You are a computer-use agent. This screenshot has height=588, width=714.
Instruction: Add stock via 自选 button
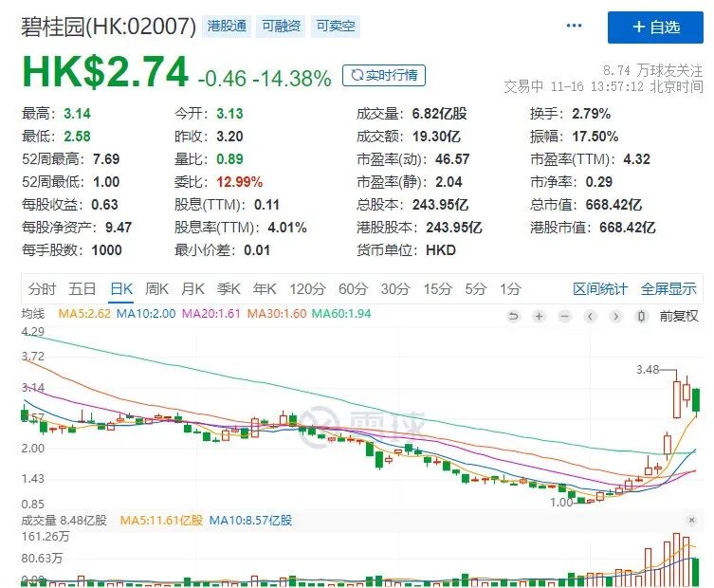[655, 28]
